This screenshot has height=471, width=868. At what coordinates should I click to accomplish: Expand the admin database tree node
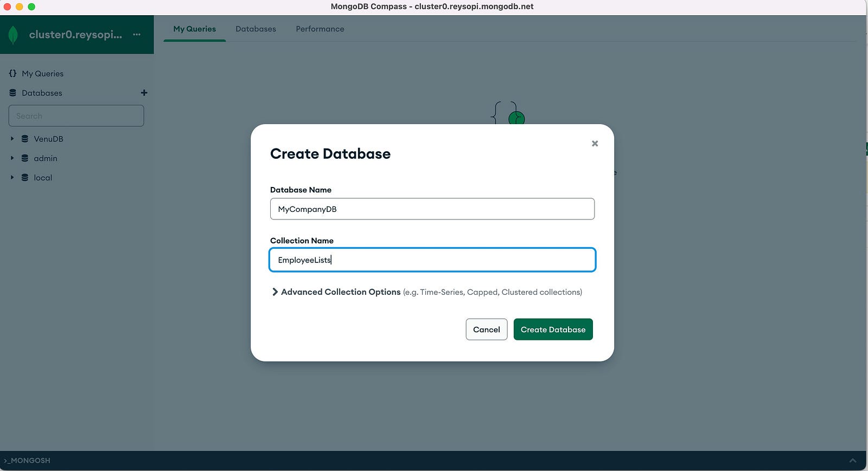coord(12,158)
